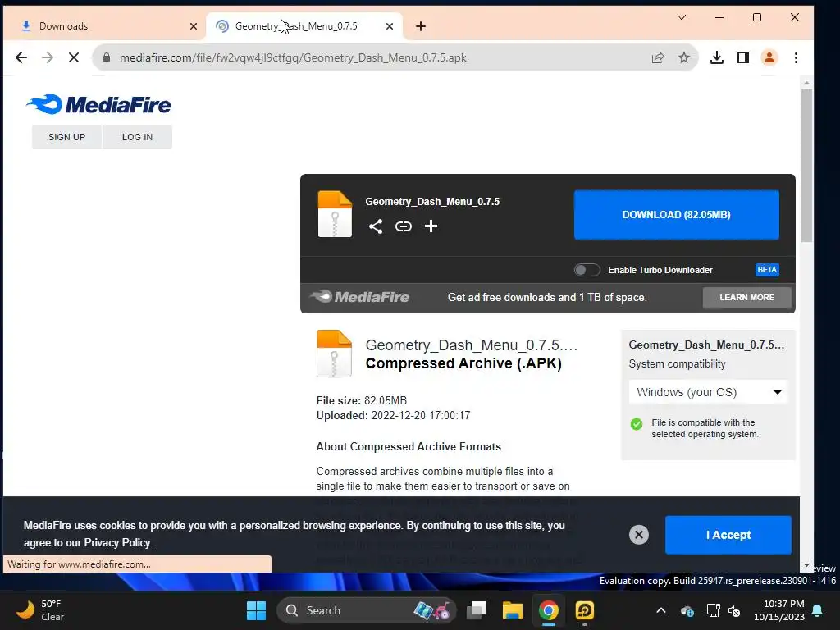Screen dimensions: 840x630
Task: Open Windows Start menu
Action: point(256,610)
